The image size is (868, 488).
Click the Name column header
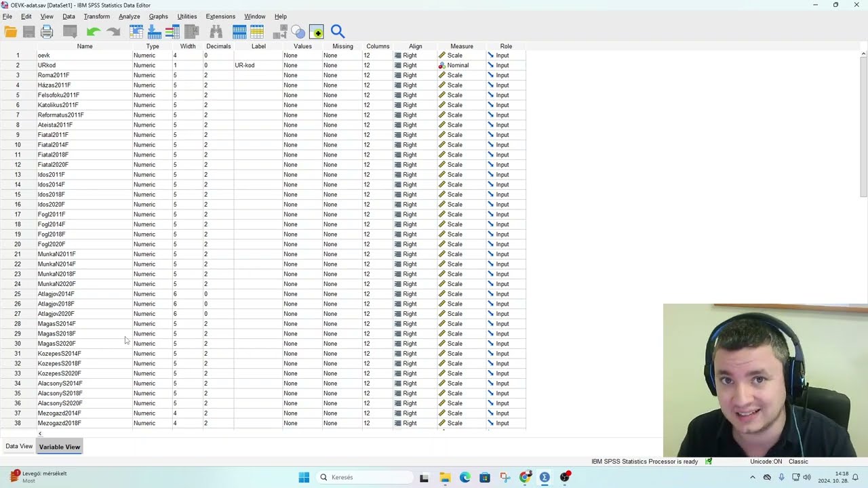(85, 46)
